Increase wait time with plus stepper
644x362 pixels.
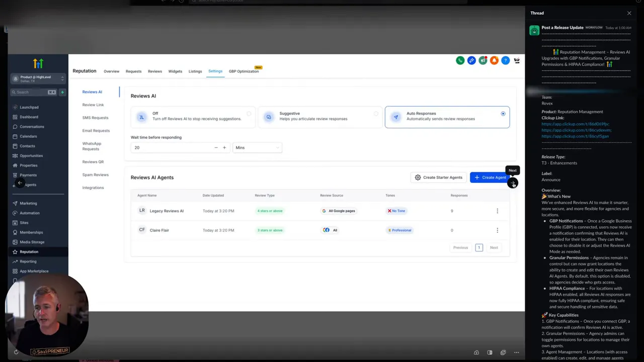tap(224, 147)
